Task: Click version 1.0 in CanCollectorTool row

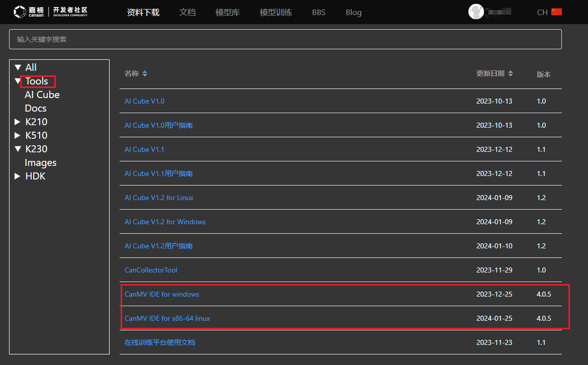Action: pos(541,270)
